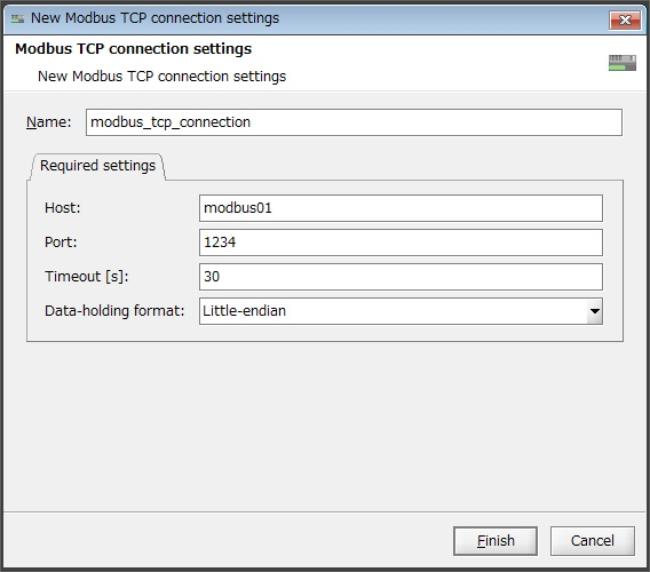Screen dimensions: 650x572
Task: Click the Port label
Action: click(61, 242)
